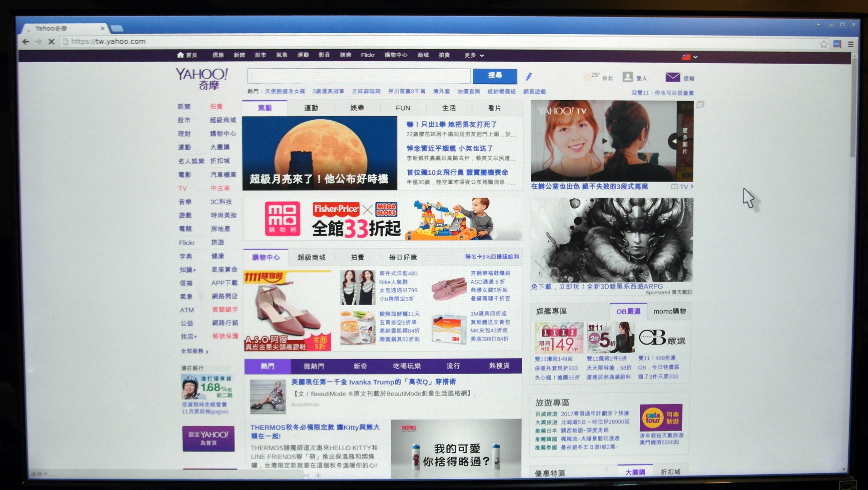
Task: Click the dark ARPG game ad image
Action: pos(612,240)
